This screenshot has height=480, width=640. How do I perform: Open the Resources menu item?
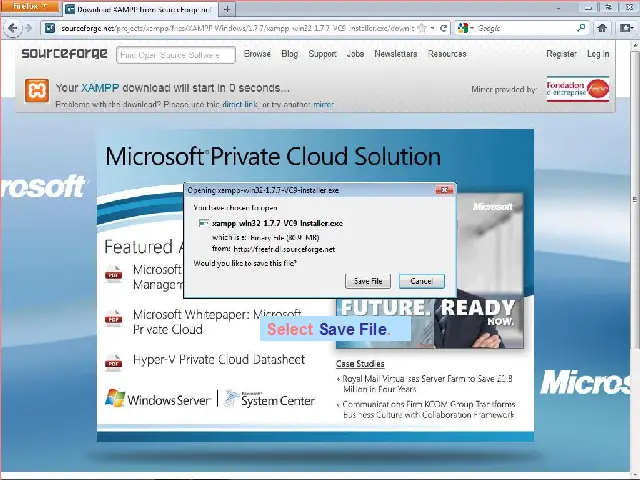click(x=447, y=54)
